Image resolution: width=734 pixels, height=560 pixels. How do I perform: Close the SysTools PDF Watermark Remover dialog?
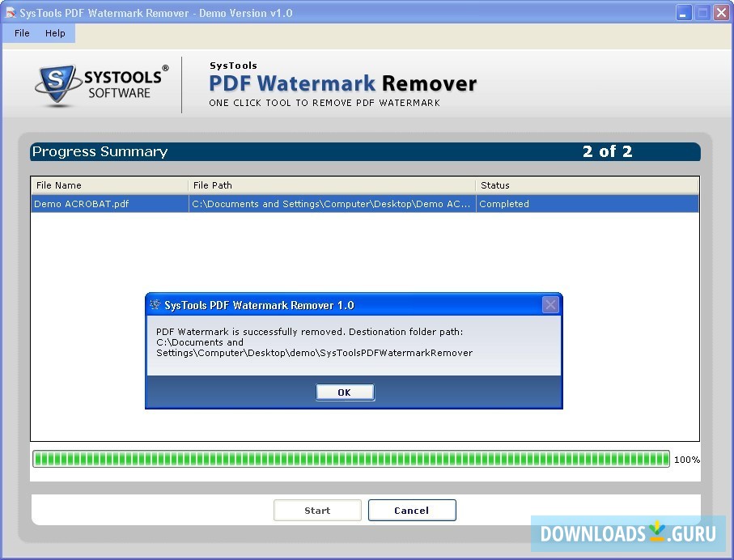550,305
